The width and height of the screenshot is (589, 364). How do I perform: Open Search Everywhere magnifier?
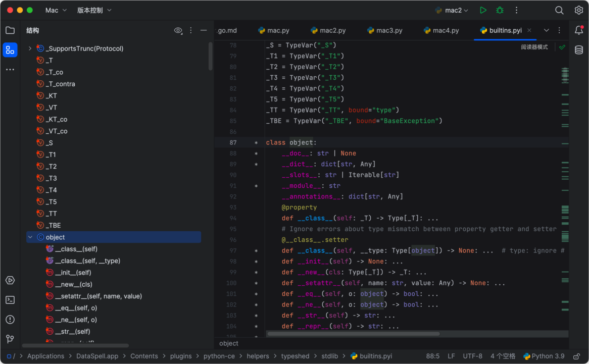[559, 10]
